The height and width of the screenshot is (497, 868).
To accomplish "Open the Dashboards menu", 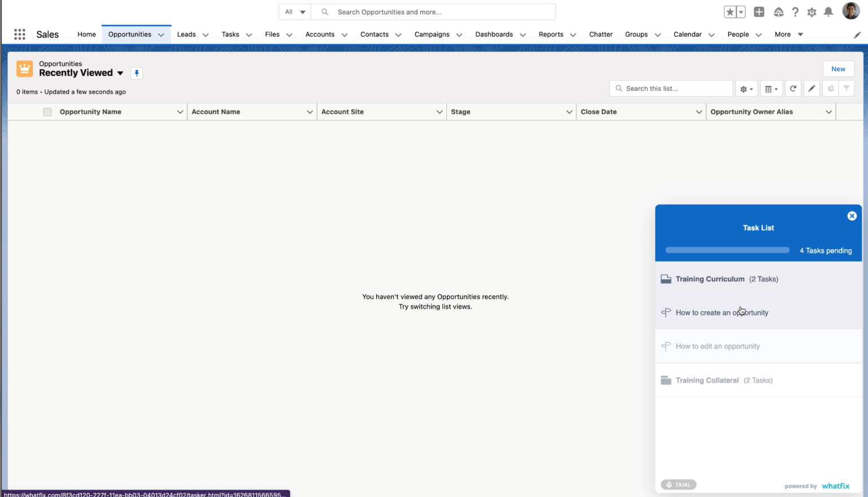I will tap(494, 34).
